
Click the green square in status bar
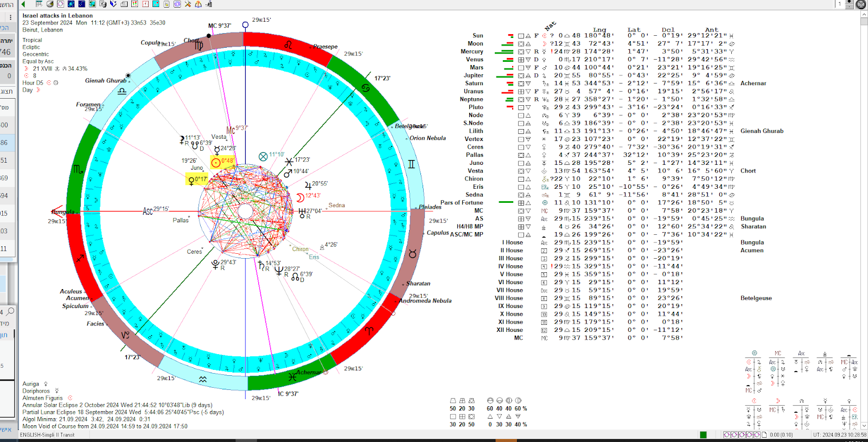[x=703, y=435]
